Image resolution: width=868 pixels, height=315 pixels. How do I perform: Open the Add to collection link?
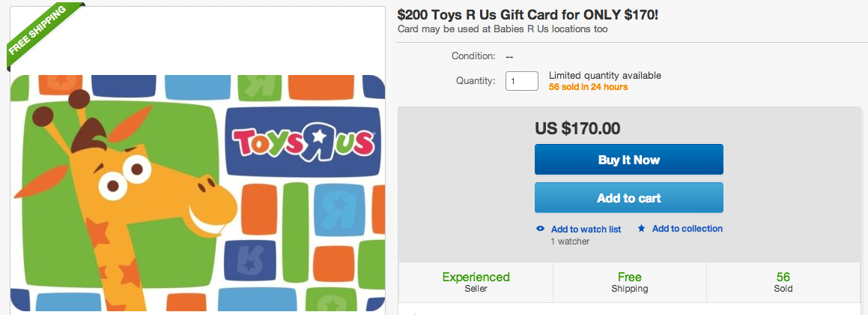tap(687, 229)
